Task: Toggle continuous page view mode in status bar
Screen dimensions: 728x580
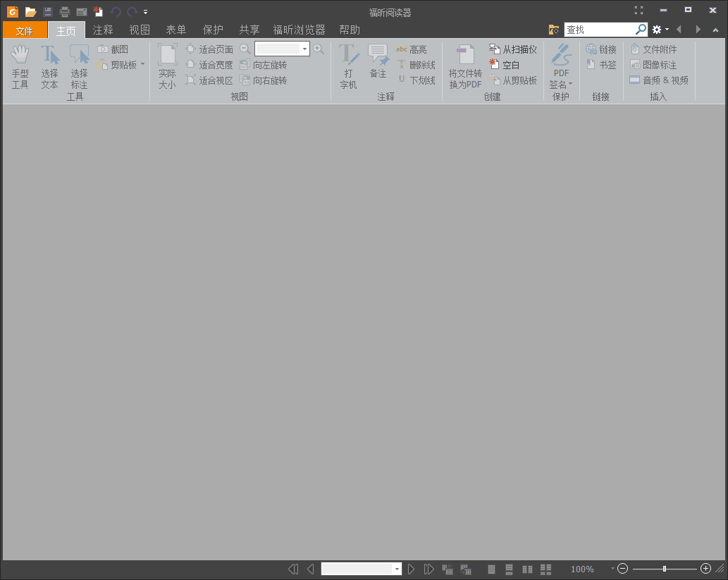Action: pos(509,569)
